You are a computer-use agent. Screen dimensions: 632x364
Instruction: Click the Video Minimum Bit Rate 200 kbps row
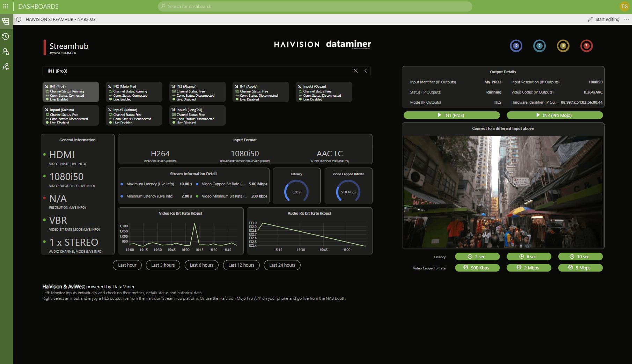point(232,196)
